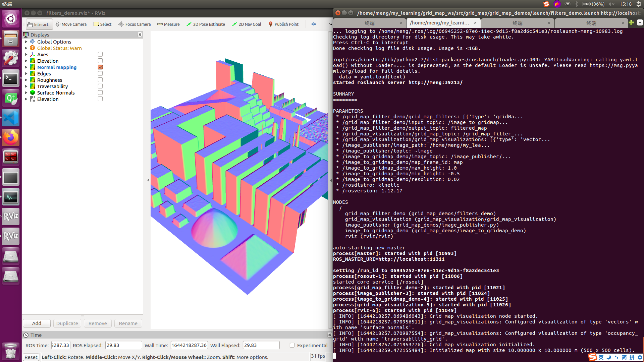Expand the Roughness display entry
Viewport: 644px width, 362px height.
click(26, 80)
